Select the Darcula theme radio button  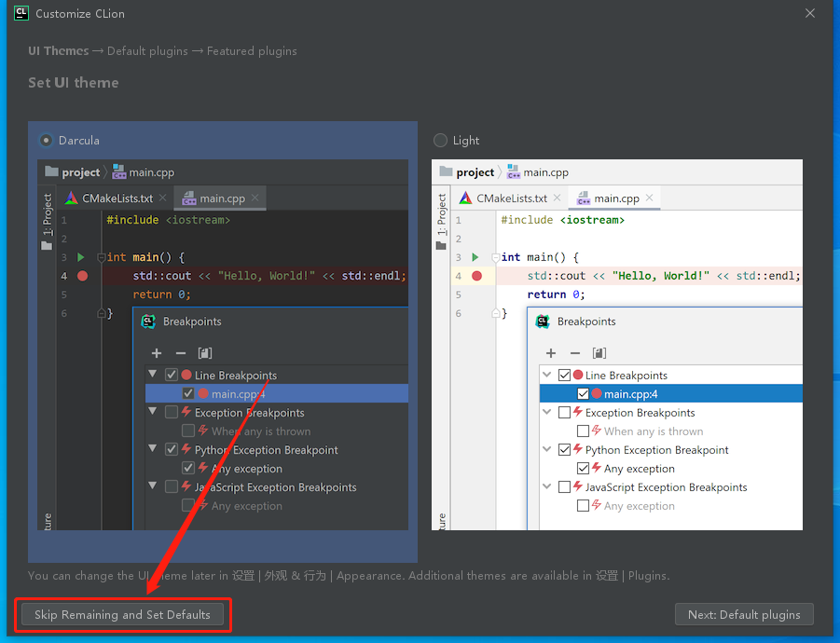tap(46, 141)
